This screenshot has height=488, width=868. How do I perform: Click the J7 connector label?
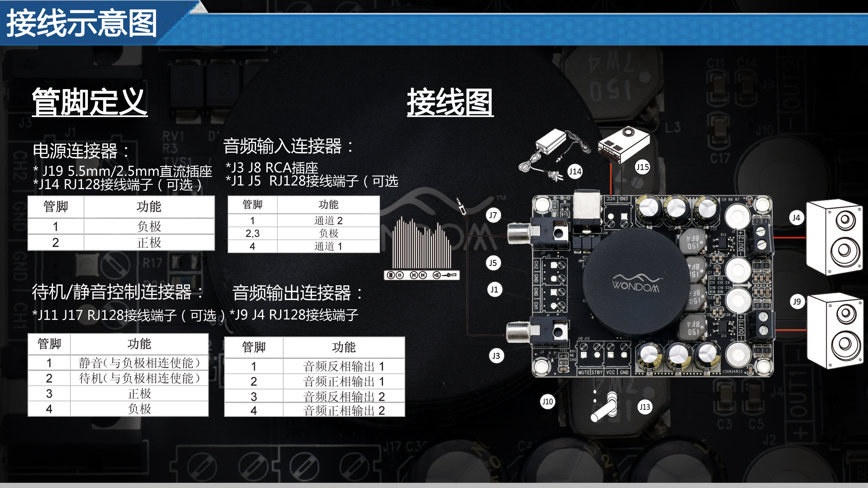(x=493, y=215)
